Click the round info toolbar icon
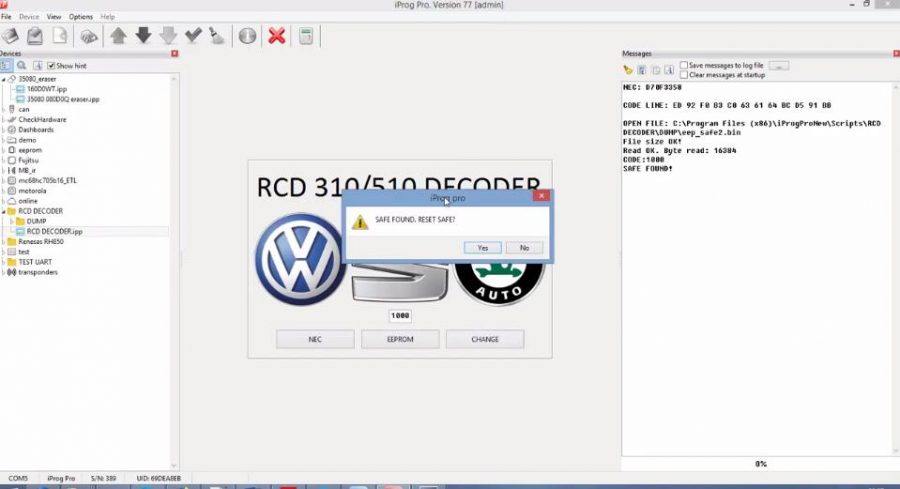 pos(247,36)
